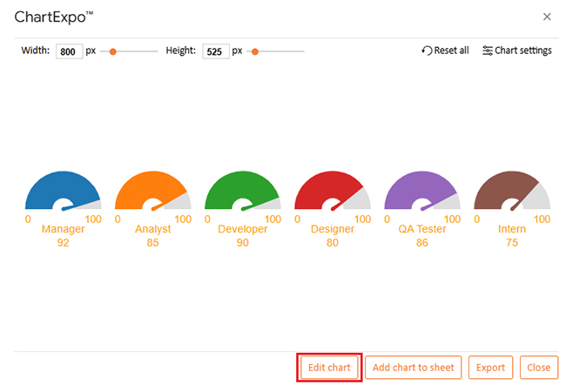Open the Export option

(x=490, y=367)
